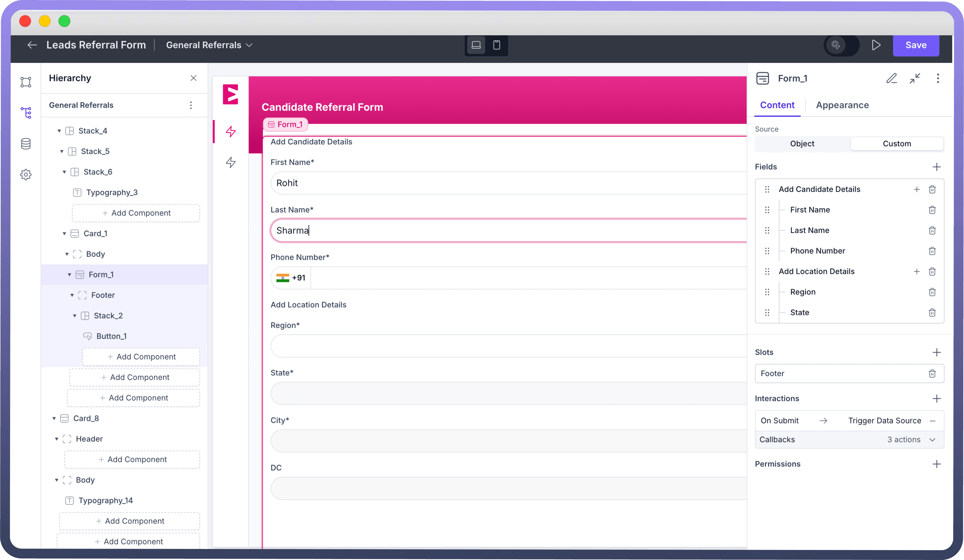Switch to the Appearance tab
964x560 pixels.
click(842, 105)
